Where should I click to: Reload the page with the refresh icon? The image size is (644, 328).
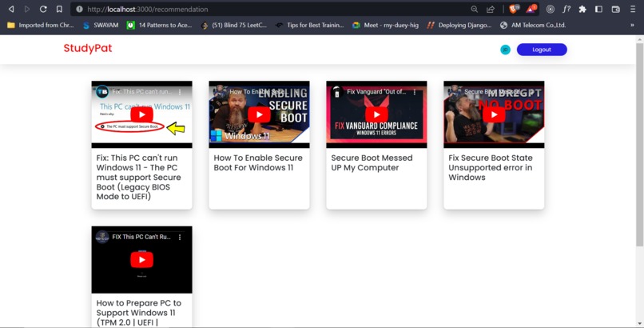[43, 9]
